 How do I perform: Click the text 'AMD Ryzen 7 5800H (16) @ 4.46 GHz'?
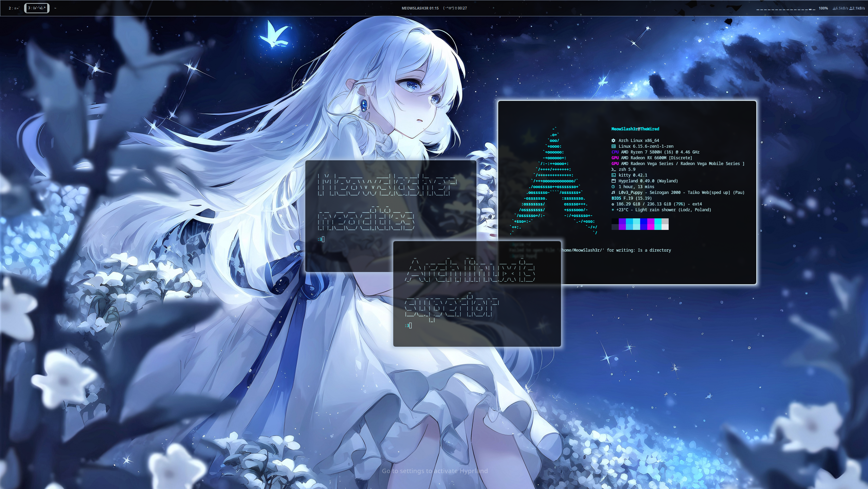660,152
